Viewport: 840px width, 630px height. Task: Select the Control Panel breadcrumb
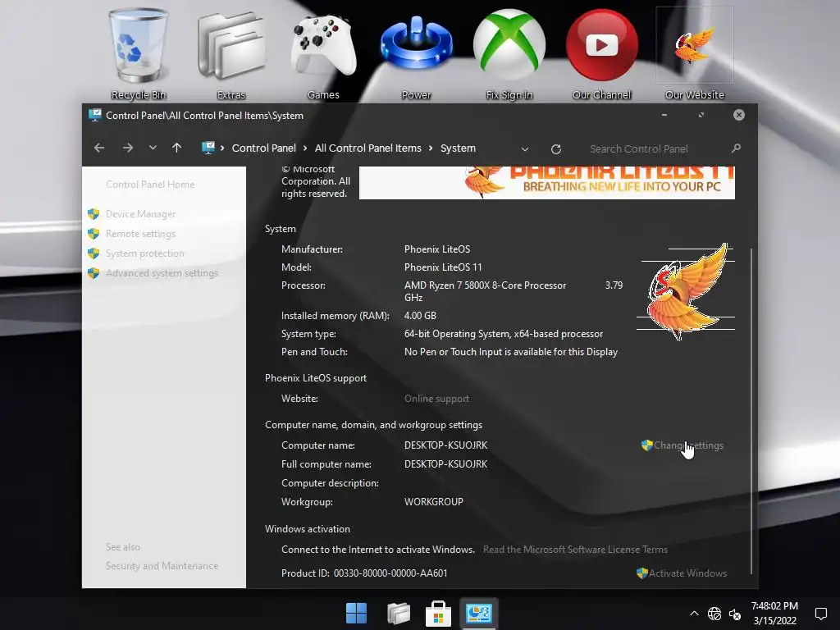(x=263, y=148)
